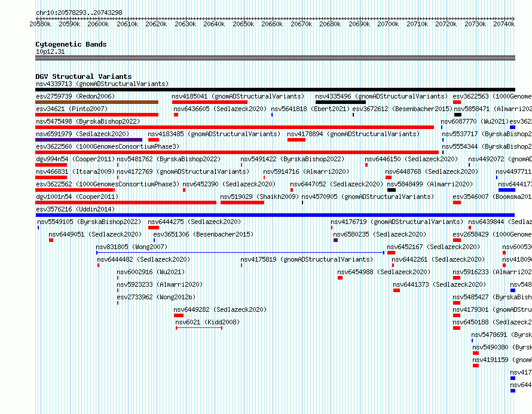Select the purple nsv6580235 variant marker
This screenshot has width=532, height=414.
(x=335, y=240)
